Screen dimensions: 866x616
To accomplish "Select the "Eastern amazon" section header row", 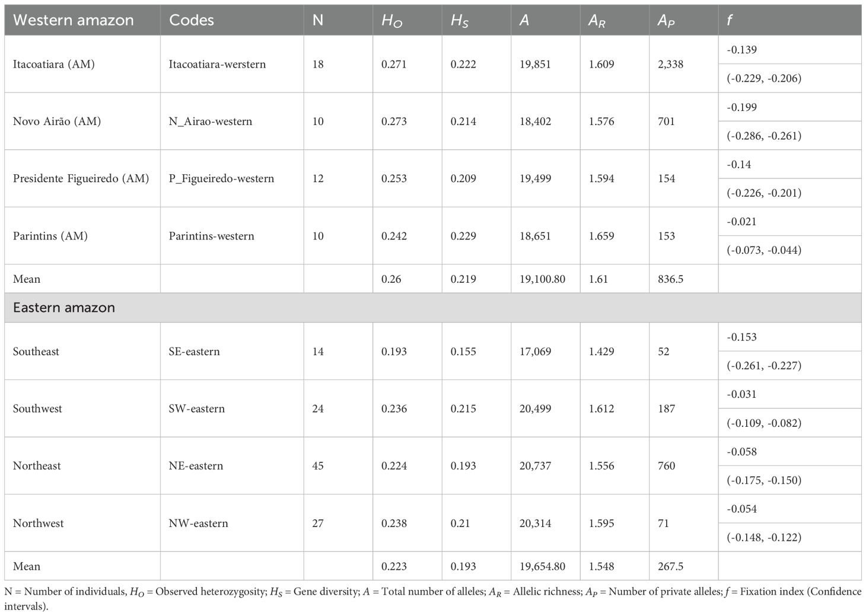I will coord(64,308).
